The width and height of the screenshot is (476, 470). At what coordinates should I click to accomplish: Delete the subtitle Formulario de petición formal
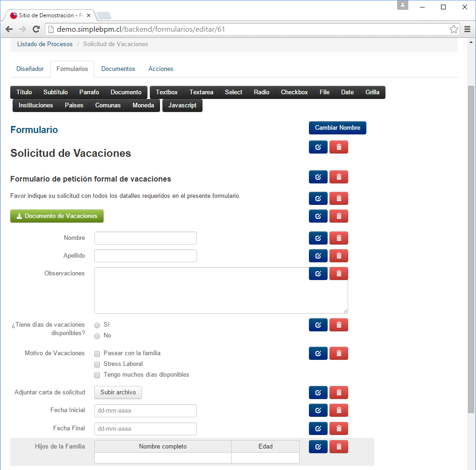tap(339, 177)
